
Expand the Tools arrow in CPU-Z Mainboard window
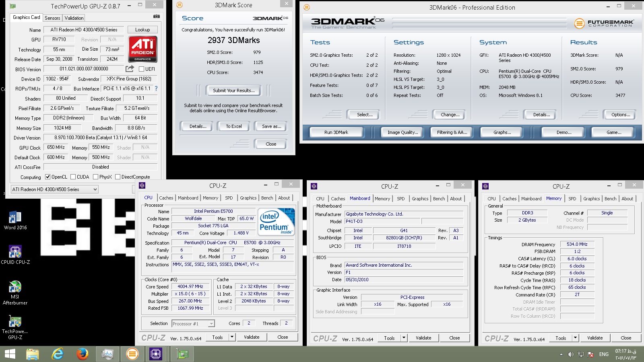(404, 338)
